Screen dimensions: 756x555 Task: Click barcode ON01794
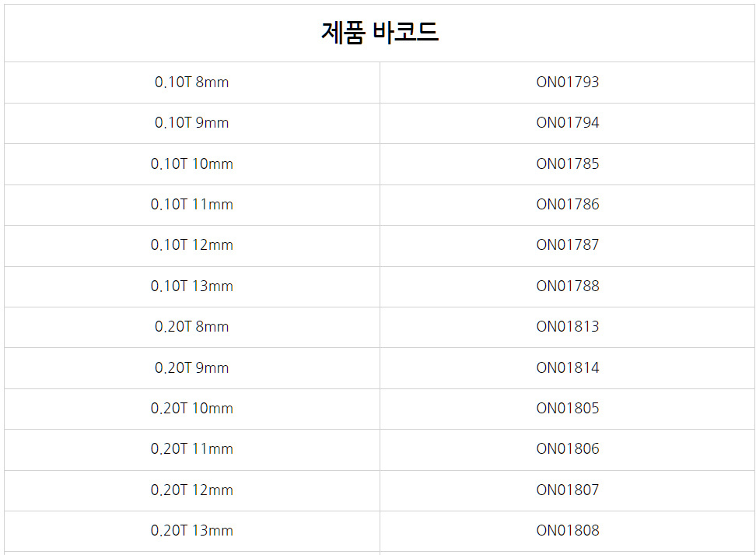pyautogui.click(x=568, y=123)
